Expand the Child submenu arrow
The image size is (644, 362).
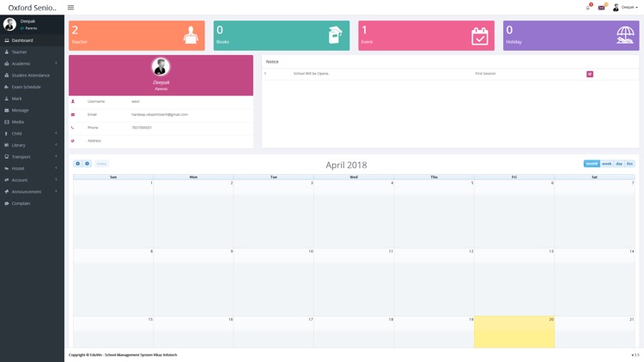(x=56, y=133)
